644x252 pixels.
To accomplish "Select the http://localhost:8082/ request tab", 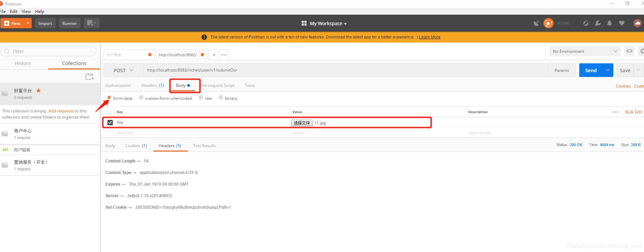I will 181,54.
